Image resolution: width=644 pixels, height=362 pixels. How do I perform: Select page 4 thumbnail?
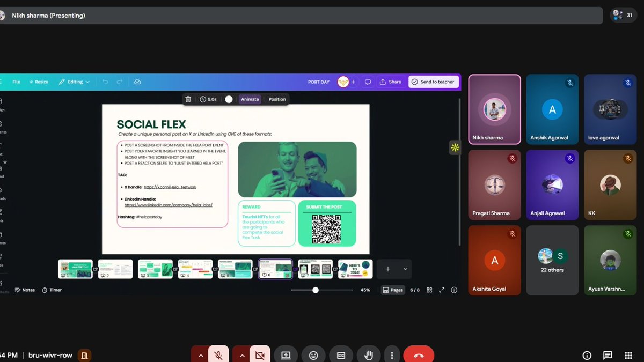coord(195,269)
